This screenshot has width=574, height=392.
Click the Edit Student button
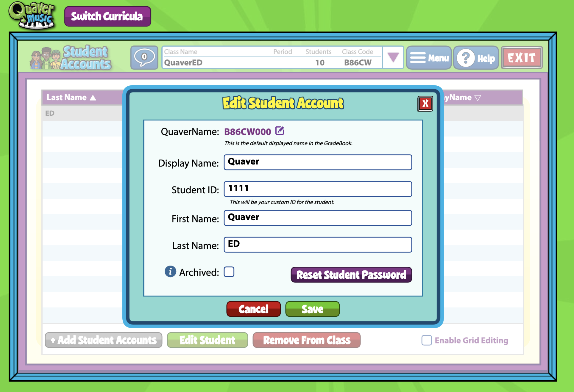pos(208,340)
